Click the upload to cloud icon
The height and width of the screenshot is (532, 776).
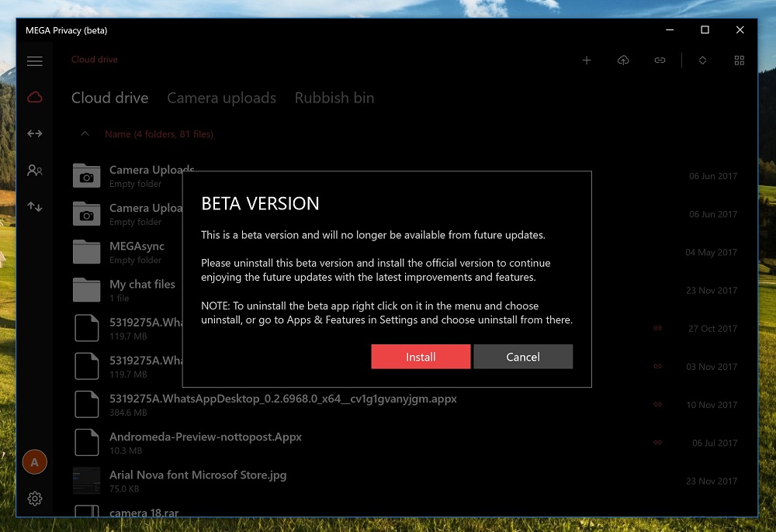623,60
